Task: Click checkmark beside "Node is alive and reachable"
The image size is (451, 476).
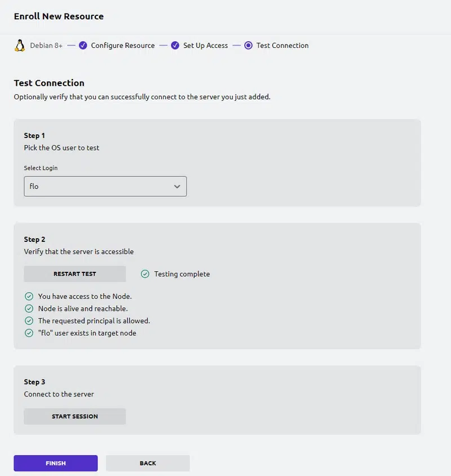Action: coord(29,308)
